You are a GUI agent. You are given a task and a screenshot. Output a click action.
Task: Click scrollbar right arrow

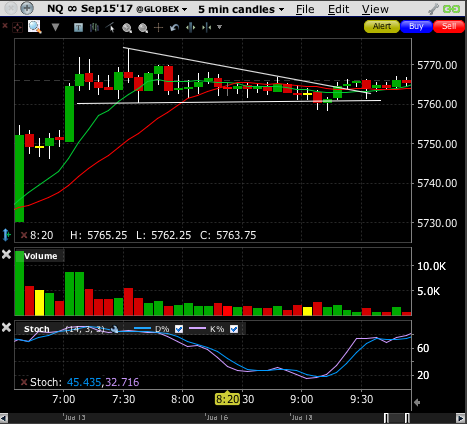click(460, 418)
